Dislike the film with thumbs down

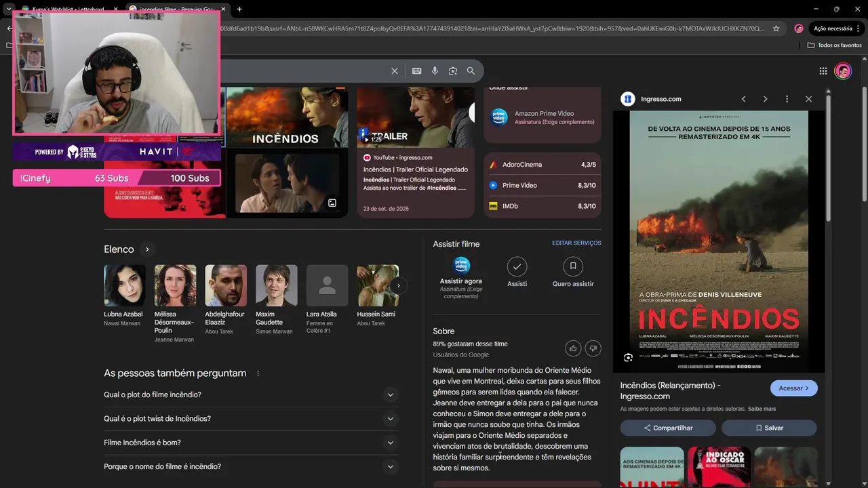click(593, 348)
